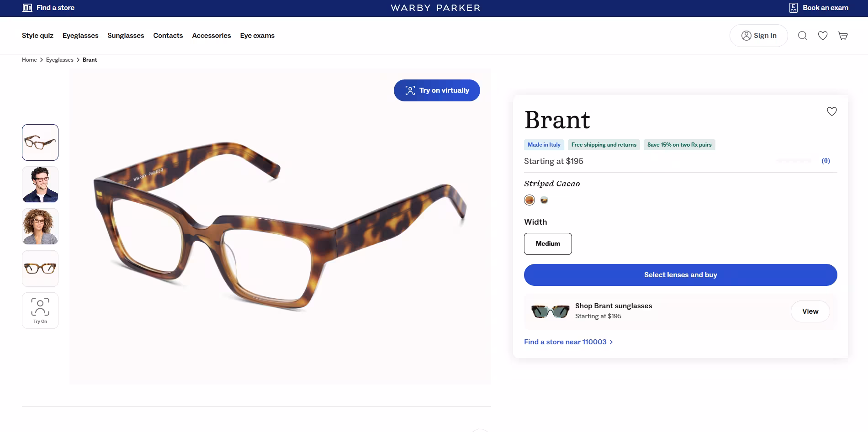Choose the alternate two-tone frame color
The width and height of the screenshot is (868, 432).
click(544, 200)
